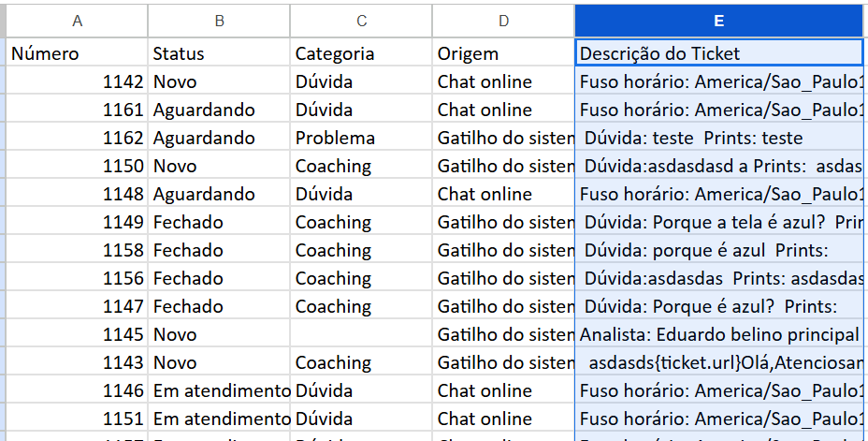
Task: Select cell with ticket number 1158
Action: click(77, 250)
